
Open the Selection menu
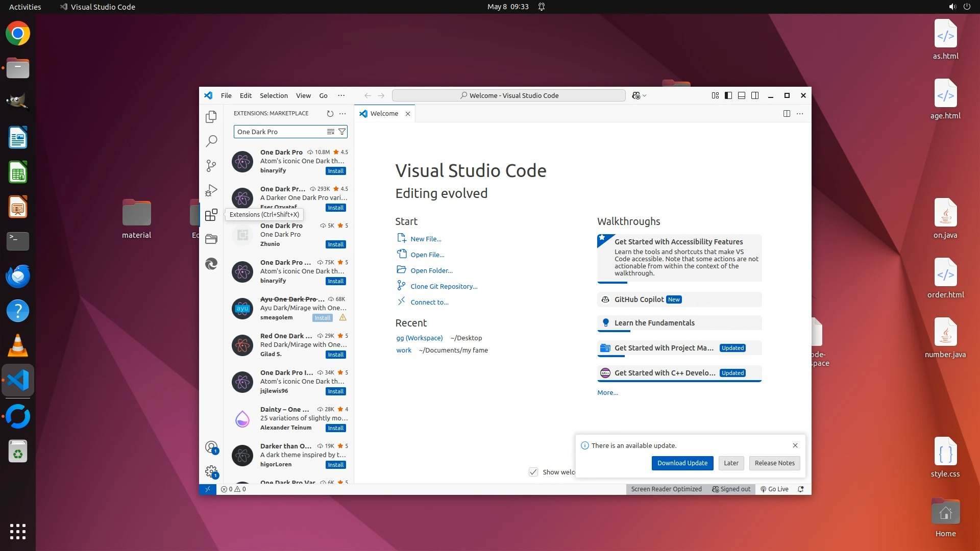[274, 95]
